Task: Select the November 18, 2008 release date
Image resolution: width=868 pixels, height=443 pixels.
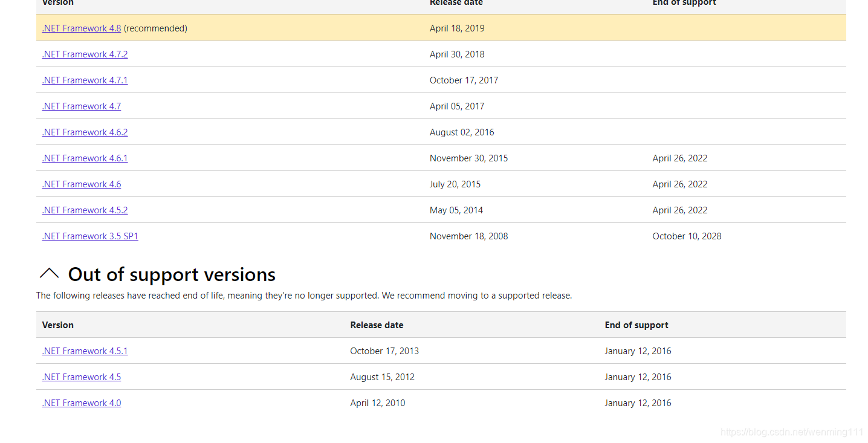Action: click(469, 236)
